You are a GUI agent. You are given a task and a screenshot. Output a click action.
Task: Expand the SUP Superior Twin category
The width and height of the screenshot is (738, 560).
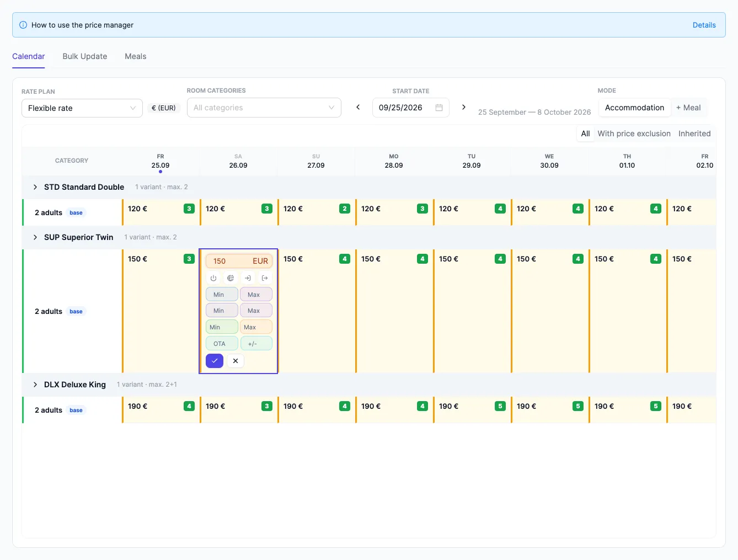(35, 237)
